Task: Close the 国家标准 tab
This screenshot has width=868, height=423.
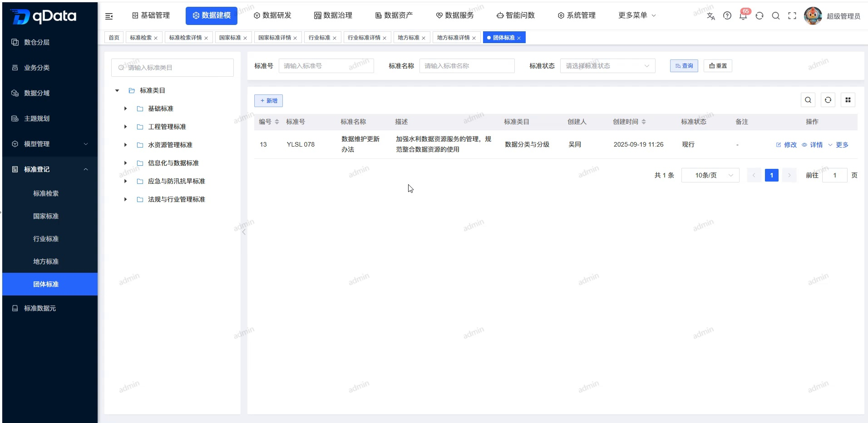Action: (x=245, y=38)
